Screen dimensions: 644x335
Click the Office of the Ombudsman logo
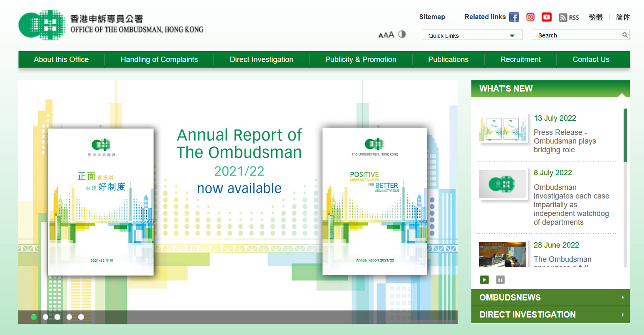point(110,24)
